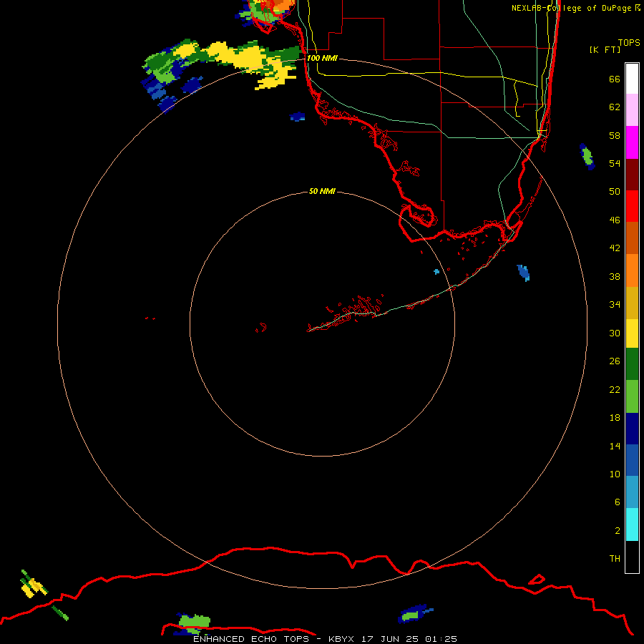Select the '34' scale label
644x644 pixels.
615,305
